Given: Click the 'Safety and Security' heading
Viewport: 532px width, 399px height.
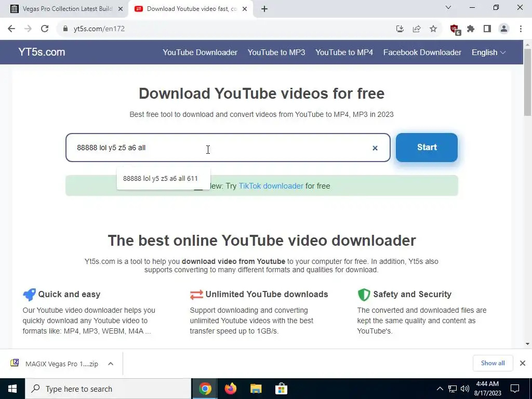Looking at the screenshot, I should pyautogui.click(x=412, y=294).
